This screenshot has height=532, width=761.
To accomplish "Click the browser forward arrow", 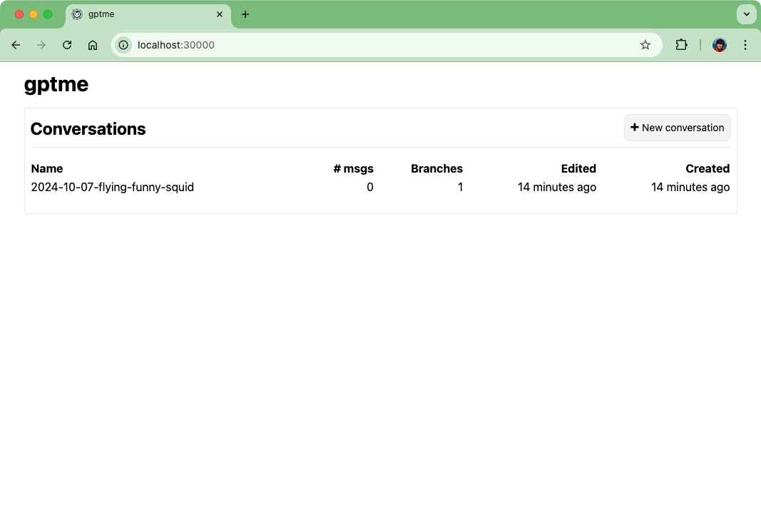I will point(41,45).
